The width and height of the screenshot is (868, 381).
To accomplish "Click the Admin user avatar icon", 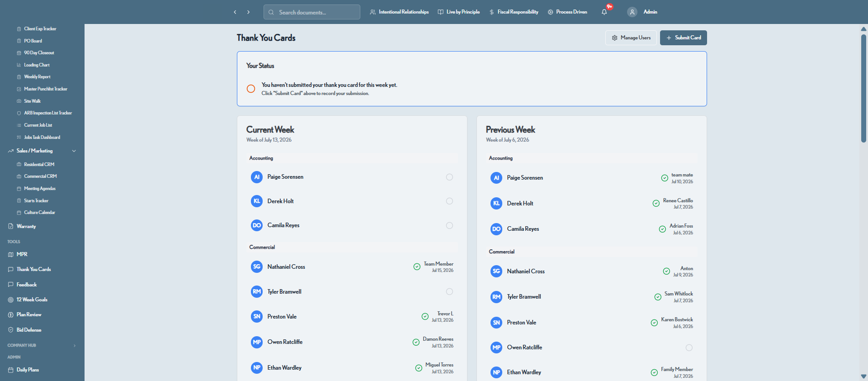I will pos(632,12).
